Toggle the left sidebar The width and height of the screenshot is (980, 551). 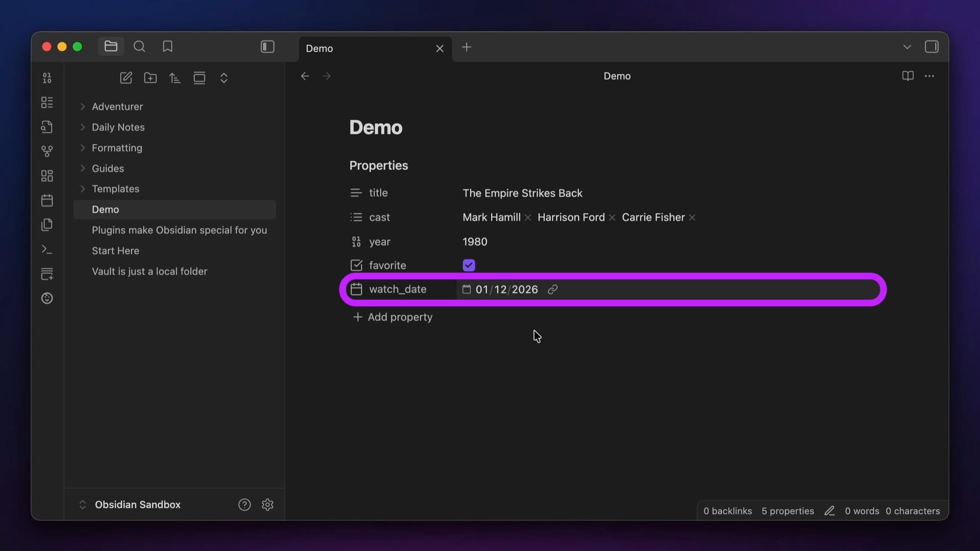pyautogui.click(x=267, y=47)
